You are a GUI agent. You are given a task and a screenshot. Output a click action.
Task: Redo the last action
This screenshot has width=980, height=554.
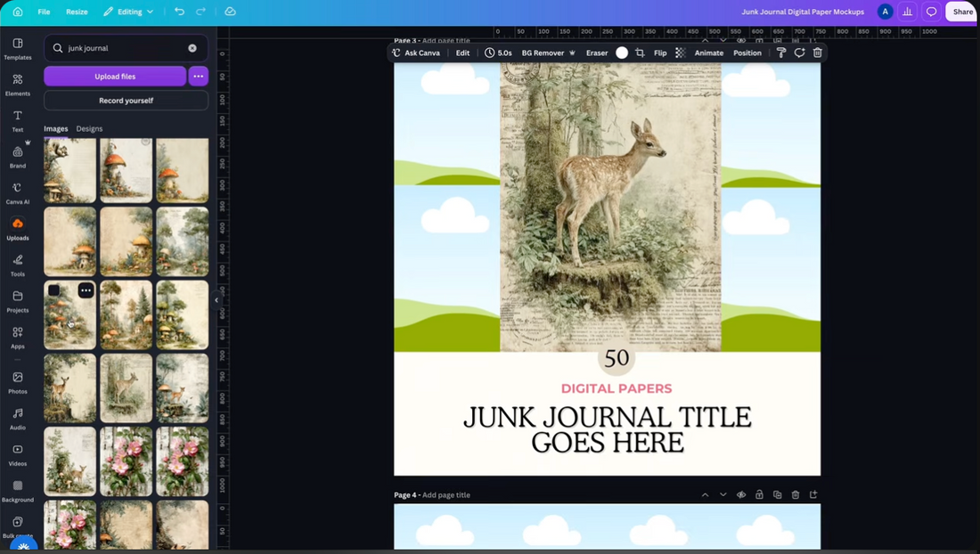pyautogui.click(x=200, y=12)
